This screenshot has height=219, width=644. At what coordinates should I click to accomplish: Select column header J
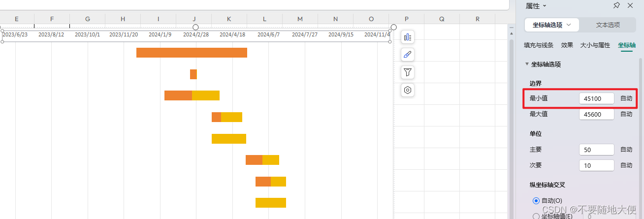click(x=194, y=19)
